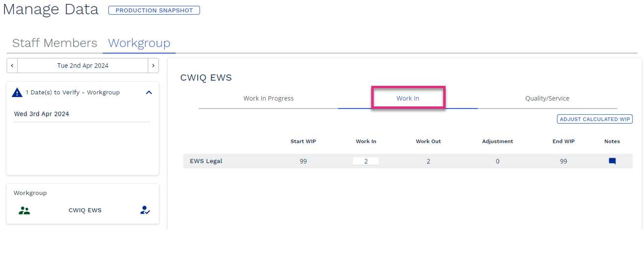Select the Workgroup tab

(x=139, y=43)
